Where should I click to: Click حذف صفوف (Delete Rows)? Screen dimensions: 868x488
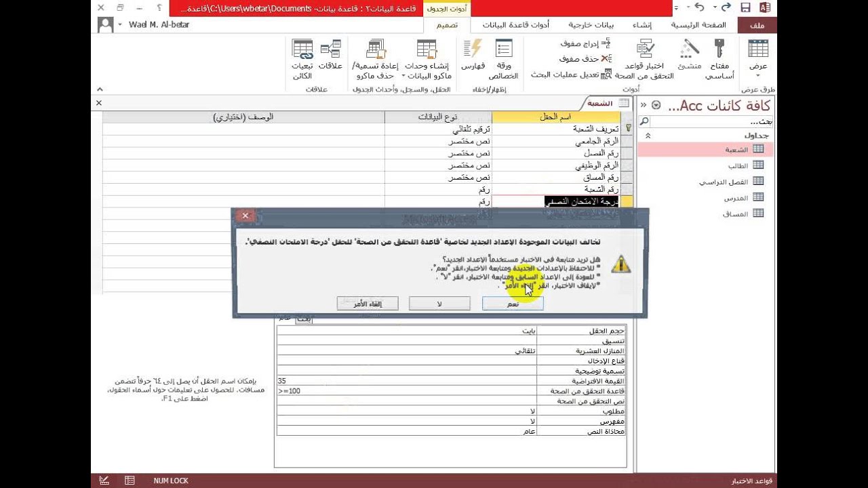[587, 59]
